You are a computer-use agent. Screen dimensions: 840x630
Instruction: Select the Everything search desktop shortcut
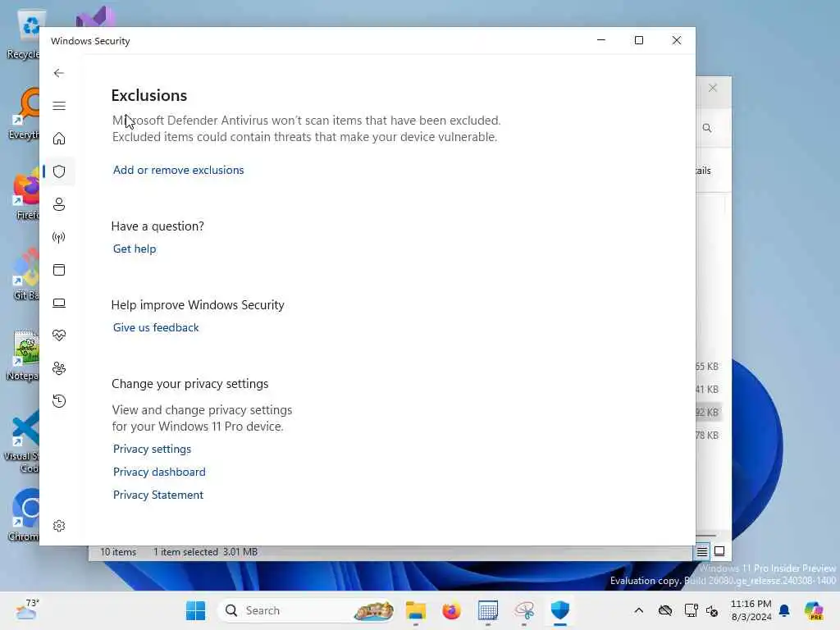point(24,114)
